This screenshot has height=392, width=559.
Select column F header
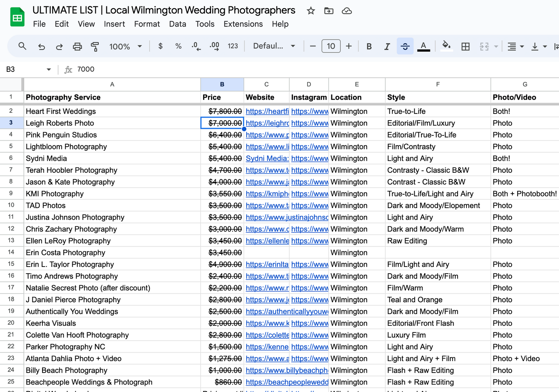[x=438, y=85]
